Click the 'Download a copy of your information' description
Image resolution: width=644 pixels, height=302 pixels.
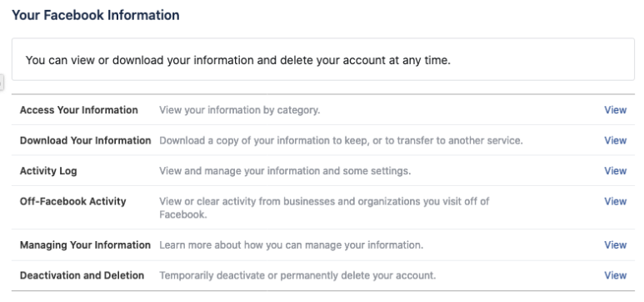tap(341, 141)
